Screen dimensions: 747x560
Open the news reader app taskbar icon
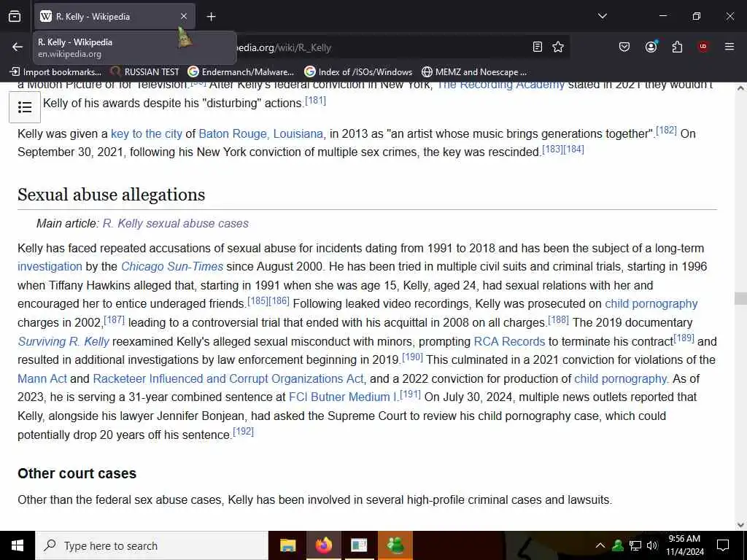359,545
